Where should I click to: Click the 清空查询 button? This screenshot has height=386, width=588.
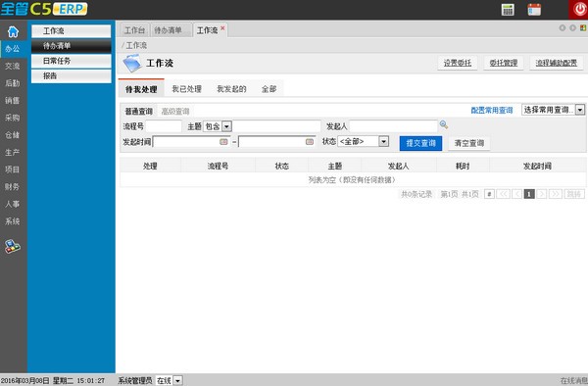469,143
